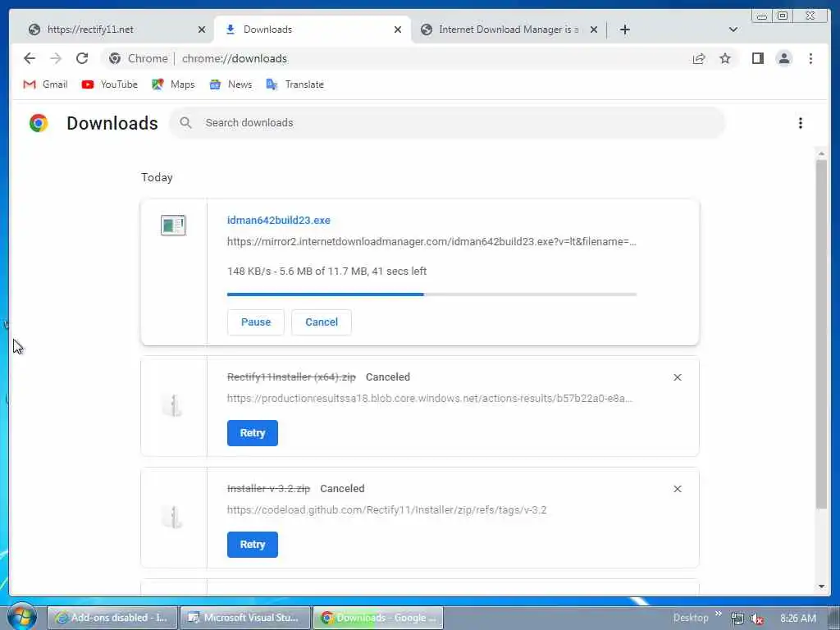Image resolution: width=840 pixels, height=630 pixels.
Task: Remove Rectify11Installer (x64).zip from list
Action: pos(677,377)
